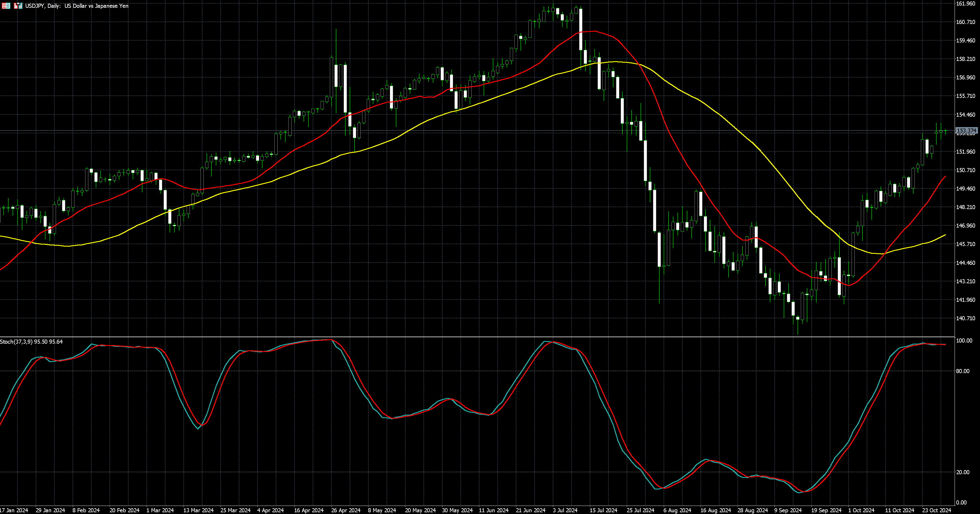
Task: Click the 0.00 stochastic scale label
Action: 961,502
